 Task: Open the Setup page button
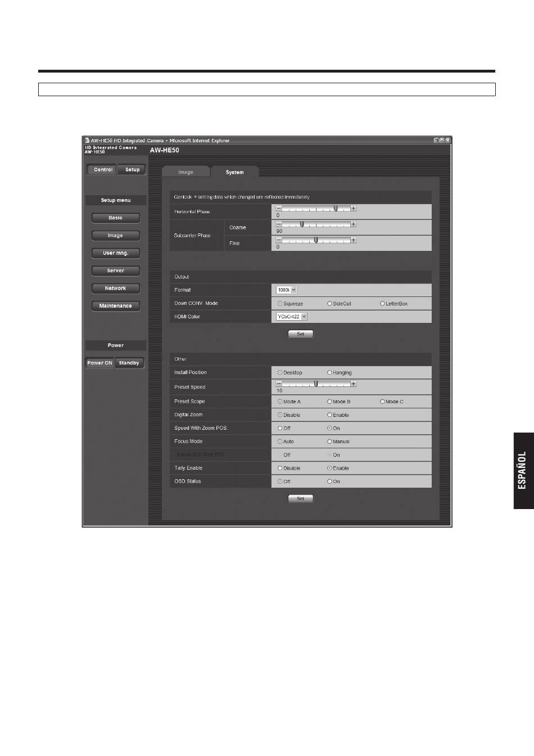(133, 169)
